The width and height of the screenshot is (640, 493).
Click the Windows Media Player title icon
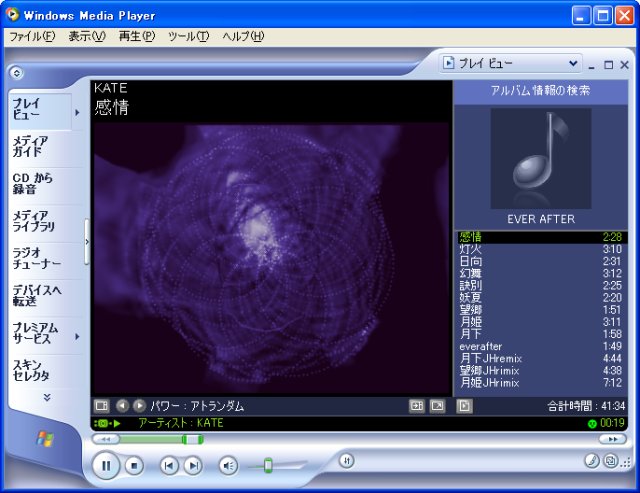13,15
